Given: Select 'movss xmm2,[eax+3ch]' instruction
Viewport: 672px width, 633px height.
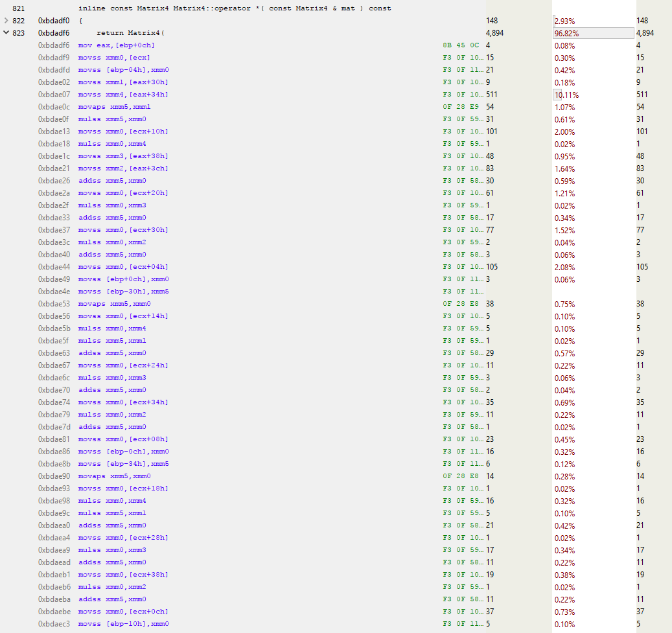Looking at the screenshot, I should (x=122, y=168).
